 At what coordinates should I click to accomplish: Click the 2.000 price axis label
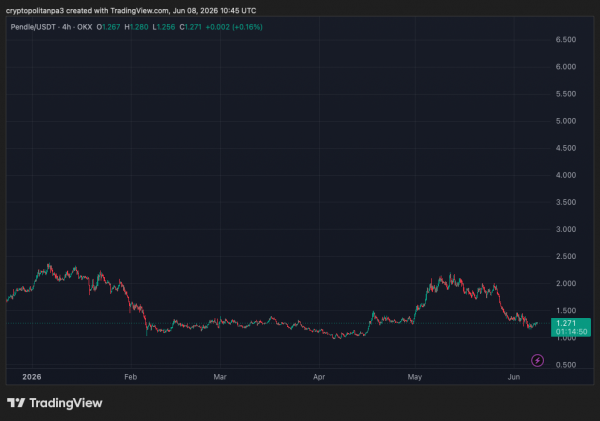point(566,284)
